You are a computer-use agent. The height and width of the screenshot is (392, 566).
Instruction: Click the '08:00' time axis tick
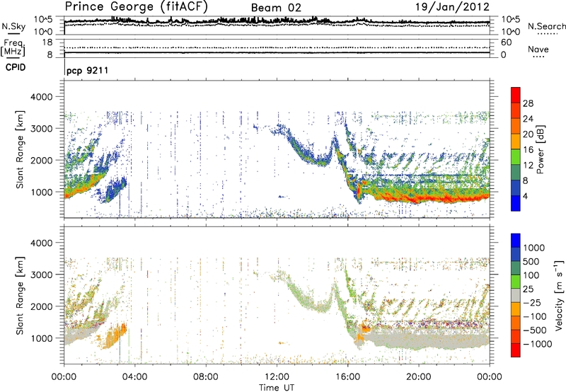coord(206,377)
